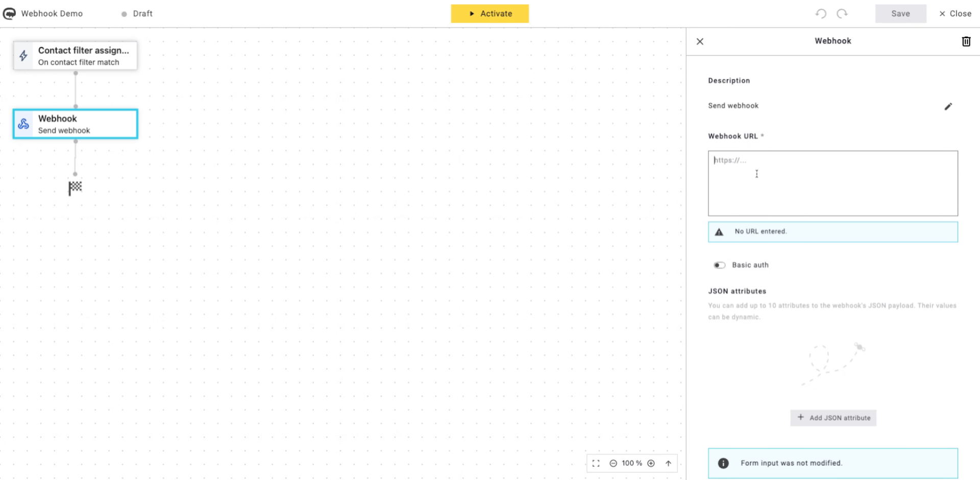Enable Basic auth for the webhook
980x480 pixels.
click(x=720, y=265)
